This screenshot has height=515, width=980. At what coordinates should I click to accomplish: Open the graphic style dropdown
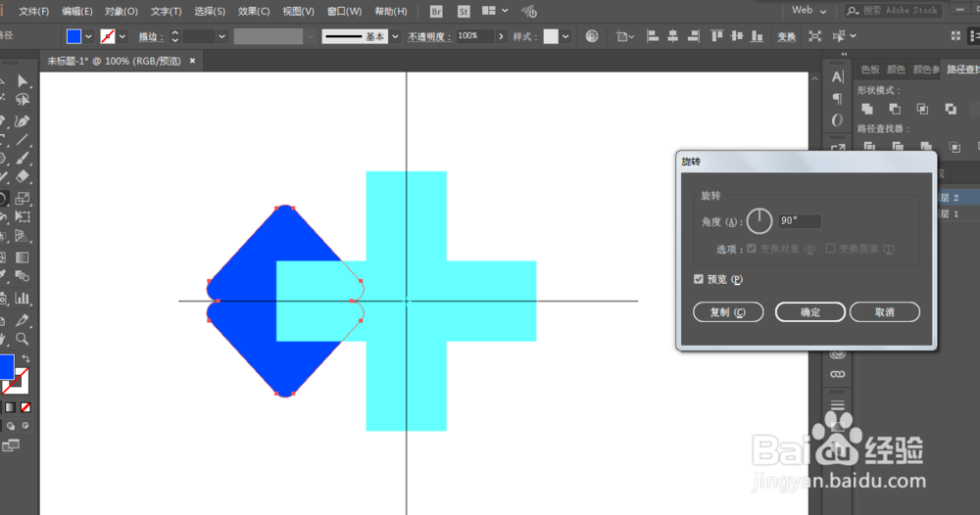pos(565,37)
